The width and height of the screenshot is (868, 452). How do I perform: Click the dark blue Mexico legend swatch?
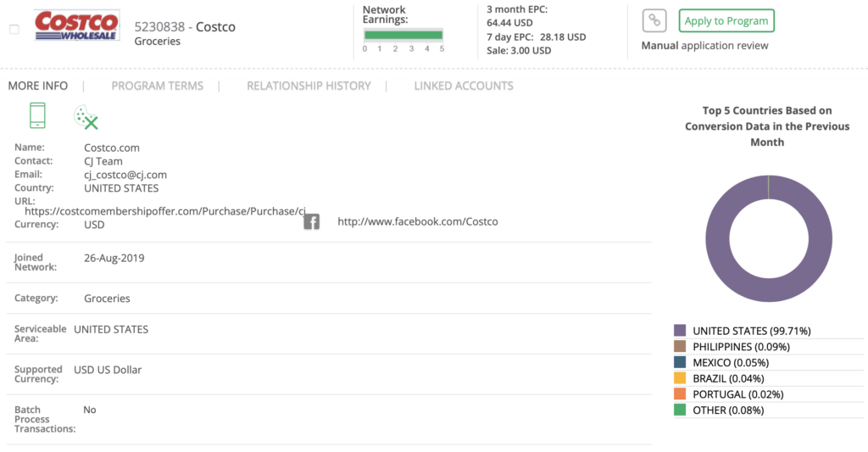point(680,362)
